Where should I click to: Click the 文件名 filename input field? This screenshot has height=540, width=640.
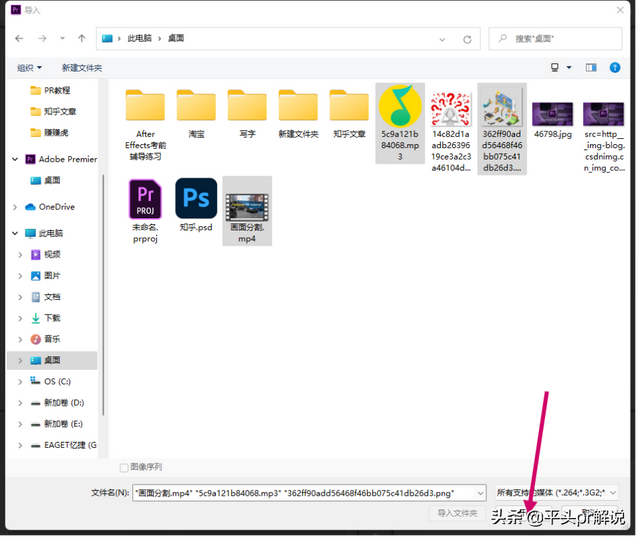click(309, 493)
